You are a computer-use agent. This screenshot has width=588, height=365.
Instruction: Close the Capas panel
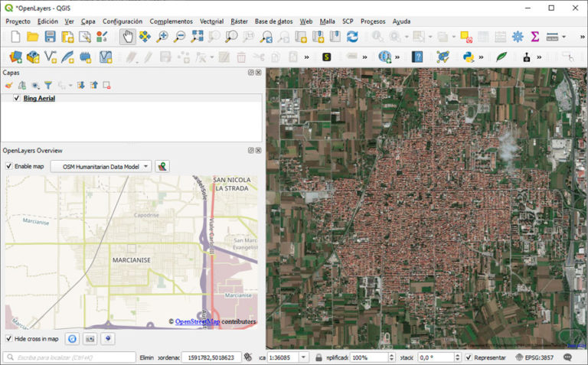pyautogui.click(x=258, y=73)
